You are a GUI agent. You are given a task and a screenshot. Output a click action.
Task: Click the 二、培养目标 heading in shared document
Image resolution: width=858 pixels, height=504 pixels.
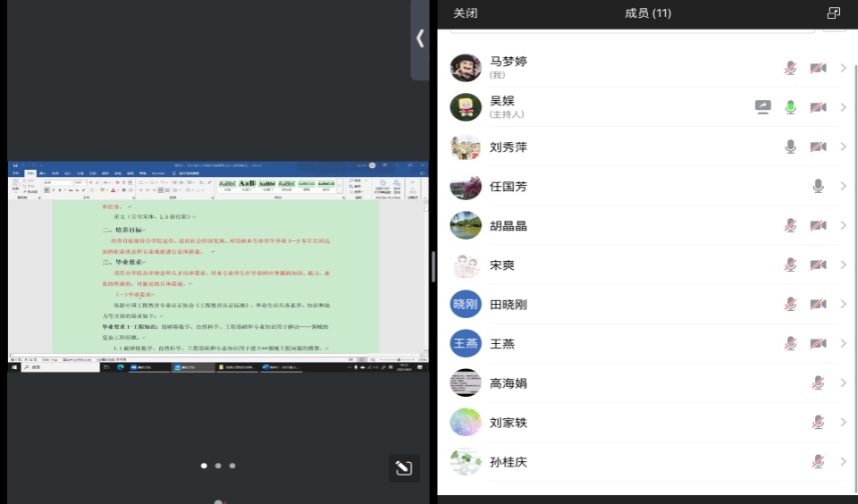(x=122, y=230)
